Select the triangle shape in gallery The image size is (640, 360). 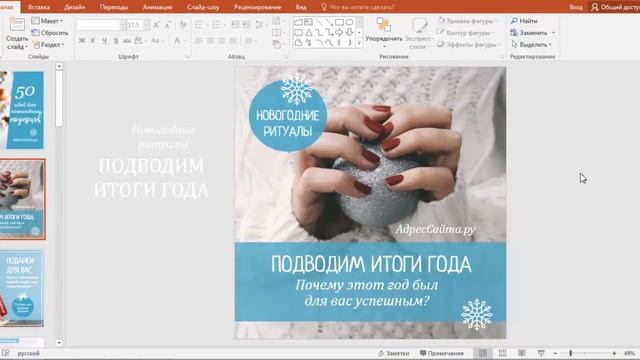coord(309,32)
